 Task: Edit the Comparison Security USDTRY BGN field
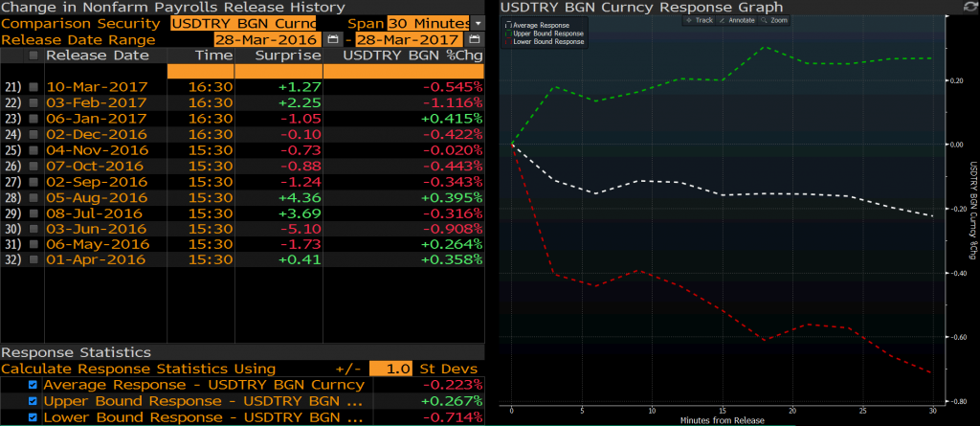click(x=243, y=24)
